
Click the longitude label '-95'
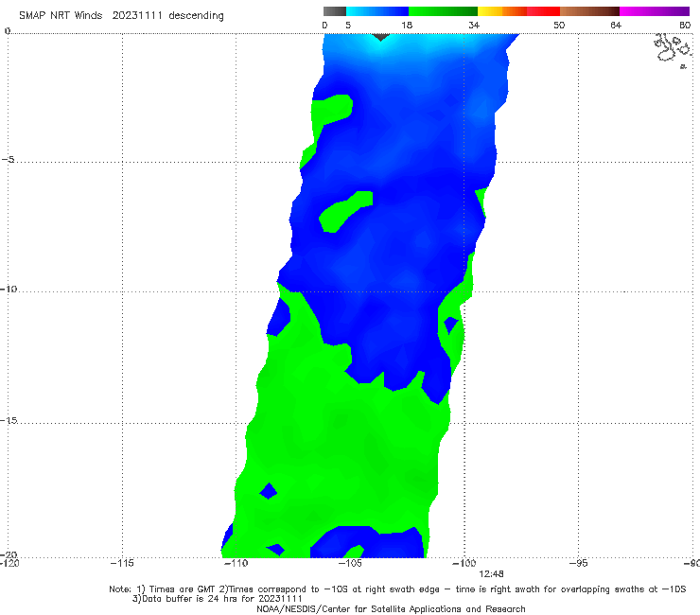(x=578, y=563)
